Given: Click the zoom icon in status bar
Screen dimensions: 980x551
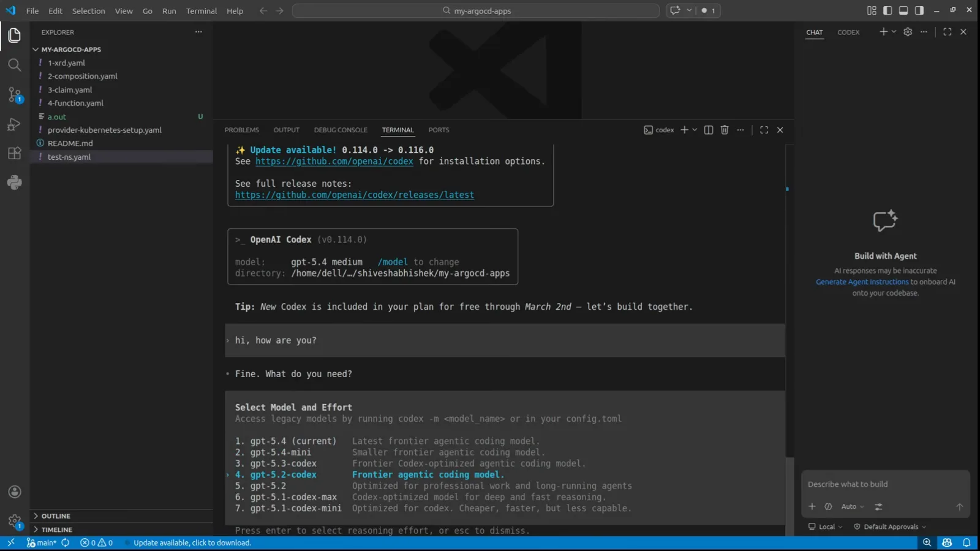Looking at the screenshot, I should tap(927, 542).
